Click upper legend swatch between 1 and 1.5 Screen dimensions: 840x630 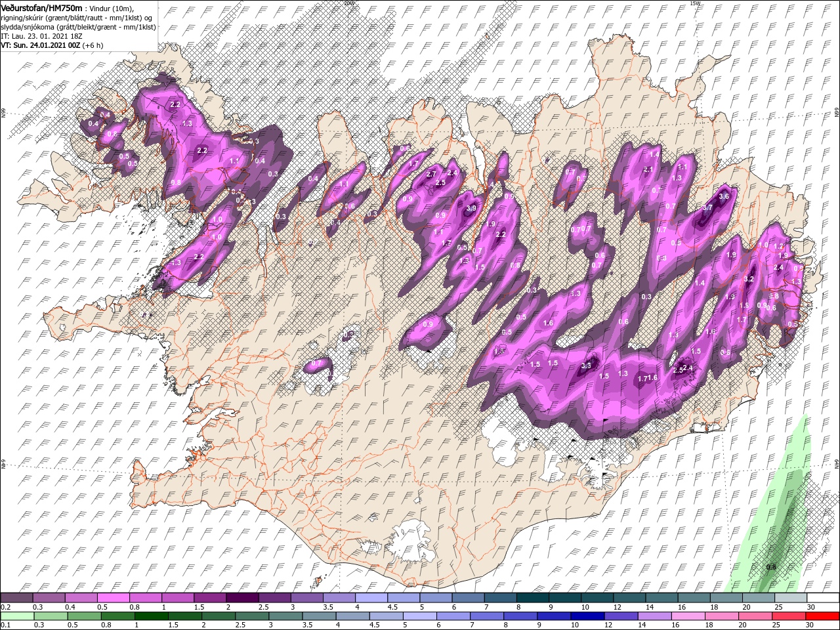(x=177, y=597)
